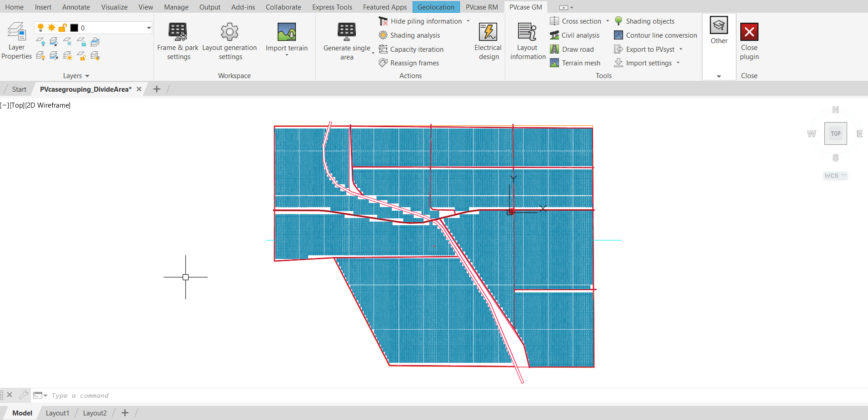Screen dimensions: 868x420
Task: Expand the Layers panel options
Action: pos(86,76)
